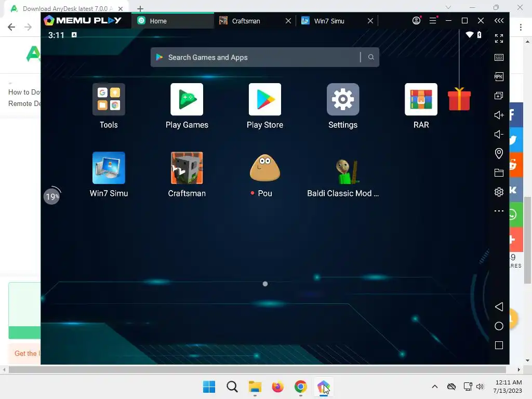Screen dimensions: 532x399
Task: Open MEmu account profile icon
Action: (416, 20)
